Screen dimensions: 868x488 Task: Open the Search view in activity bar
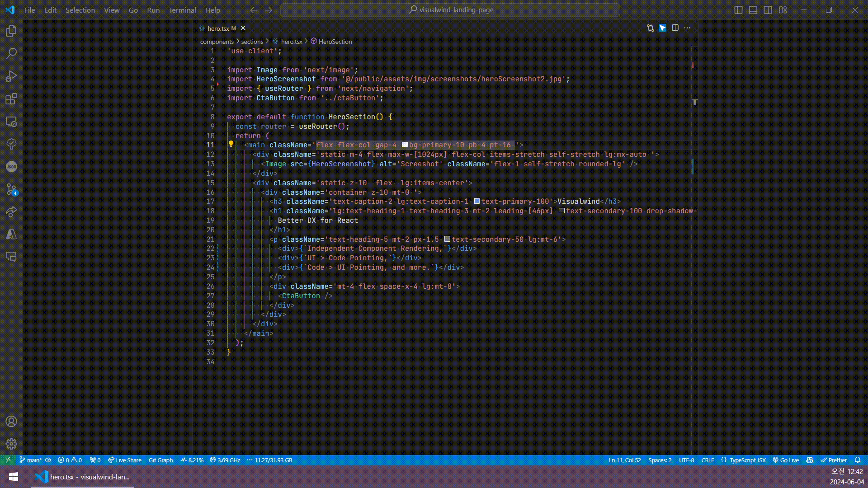pos(11,54)
